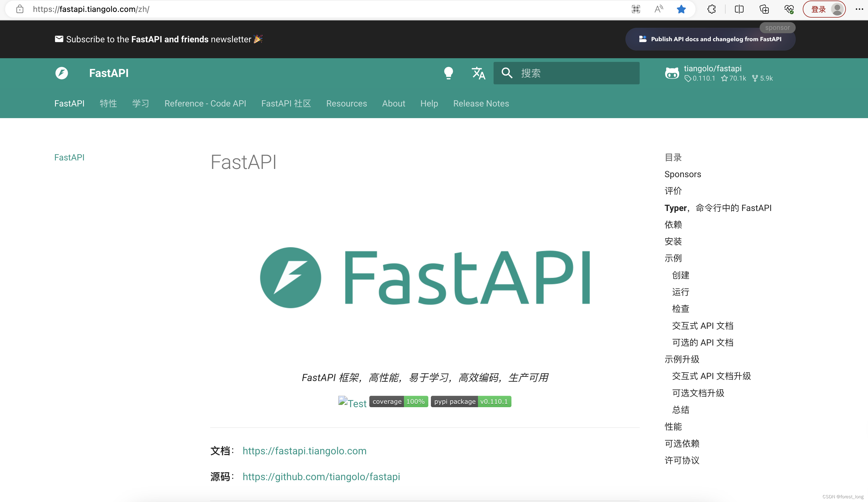The height and width of the screenshot is (502, 868).
Task: Expand the 示例 section in the table of contents
Action: (x=673, y=258)
